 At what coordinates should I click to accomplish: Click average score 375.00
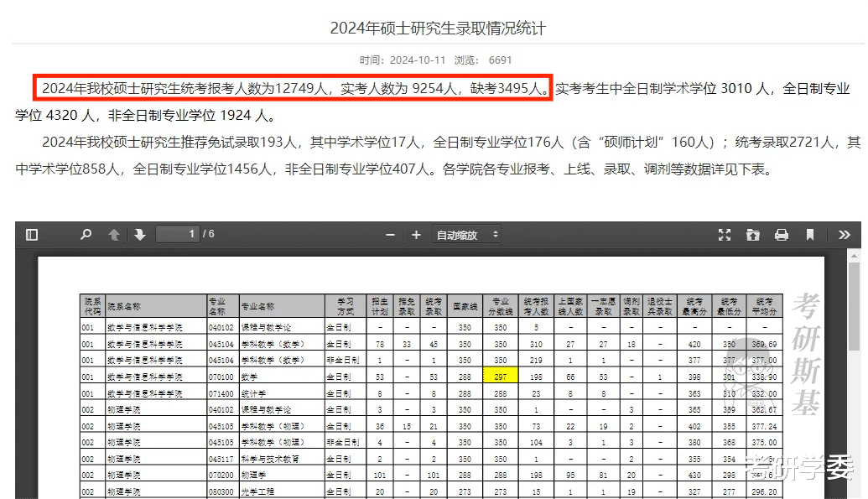[x=765, y=443]
